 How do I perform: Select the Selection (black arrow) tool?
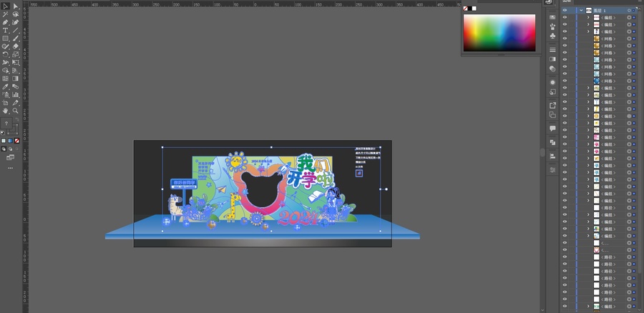click(x=5, y=6)
